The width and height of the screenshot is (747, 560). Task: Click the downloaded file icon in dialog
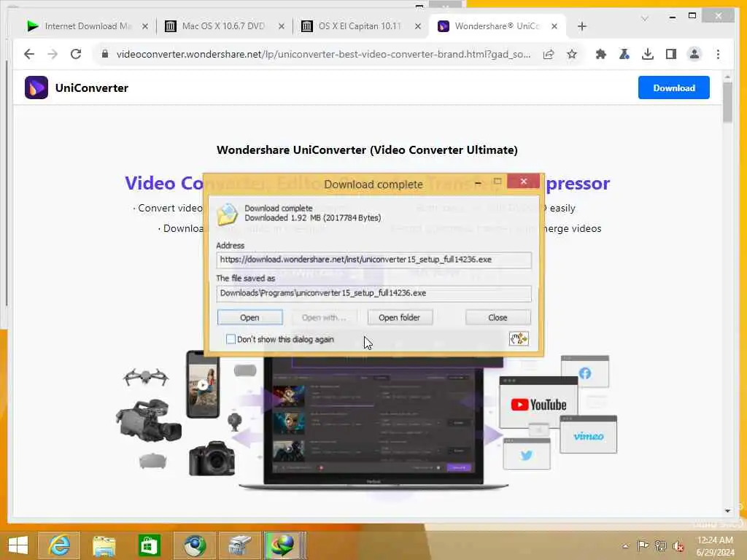[x=227, y=214]
